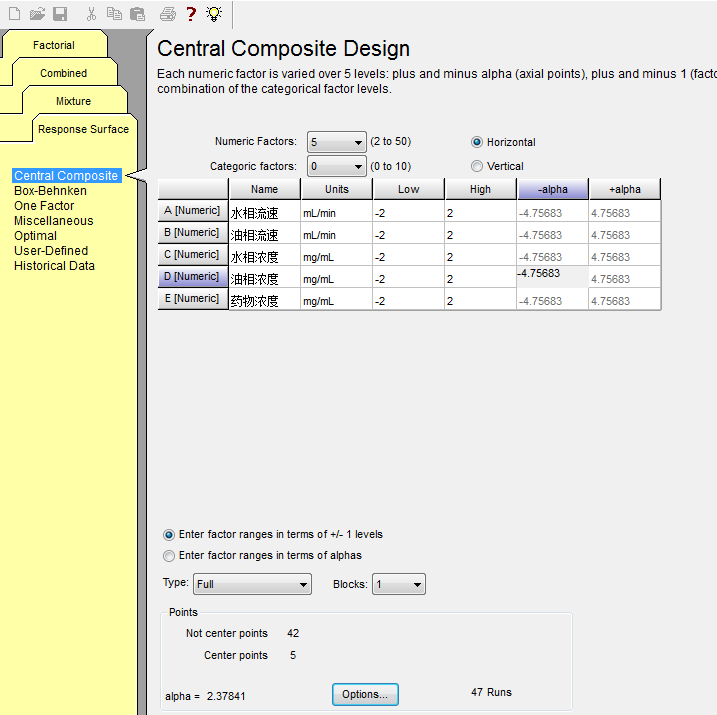Select Box-Behnken in the design list

coord(50,191)
